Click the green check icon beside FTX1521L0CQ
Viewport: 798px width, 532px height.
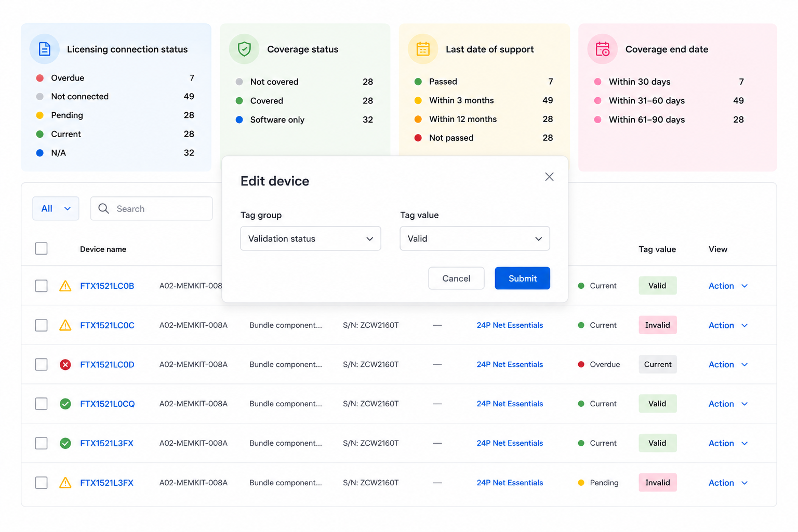pyautogui.click(x=65, y=404)
